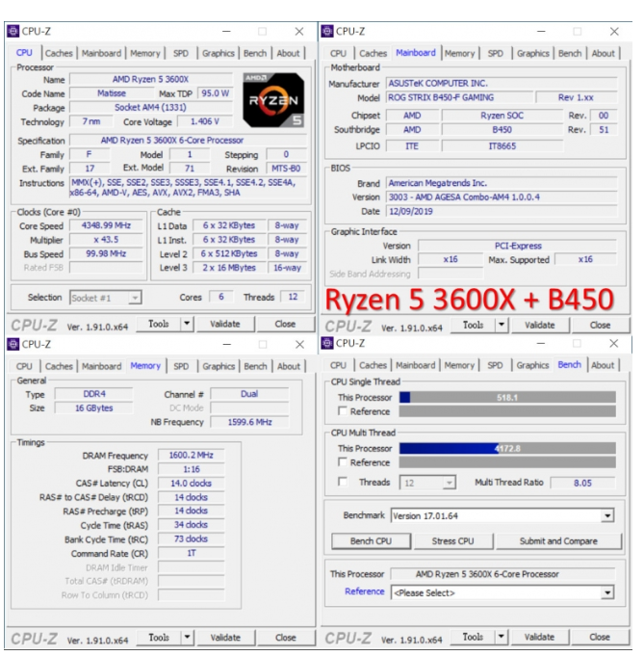Open Tools dropdown arrow in Bench window
This screenshot has width=644, height=656.
coord(501,637)
